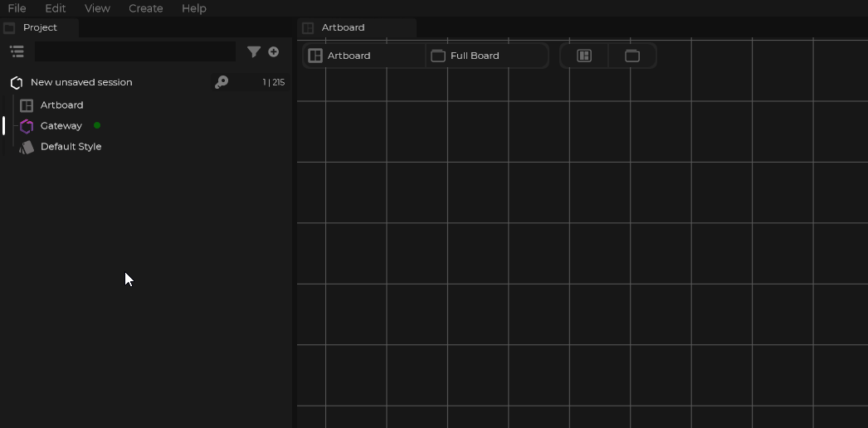Image resolution: width=868 pixels, height=428 pixels.
Task: Open the Full Board selector
Action: 487,56
